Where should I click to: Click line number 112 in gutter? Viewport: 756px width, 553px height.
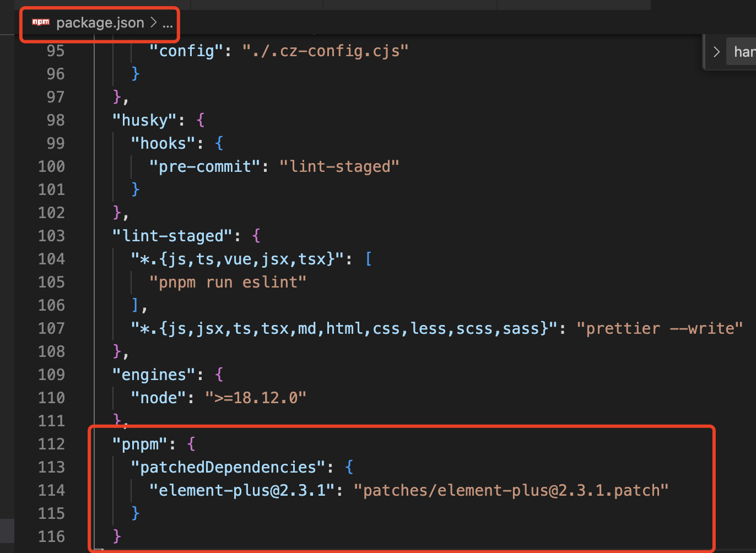[x=51, y=444]
